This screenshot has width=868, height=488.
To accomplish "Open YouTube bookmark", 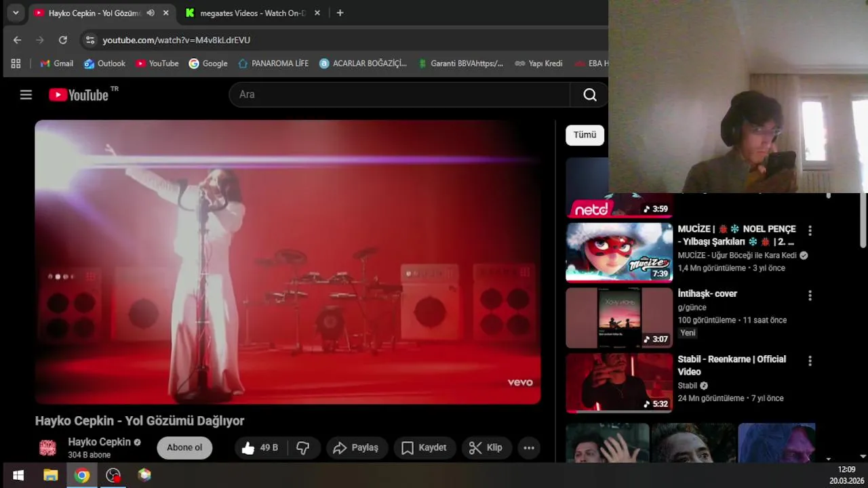I will click(157, 64).
